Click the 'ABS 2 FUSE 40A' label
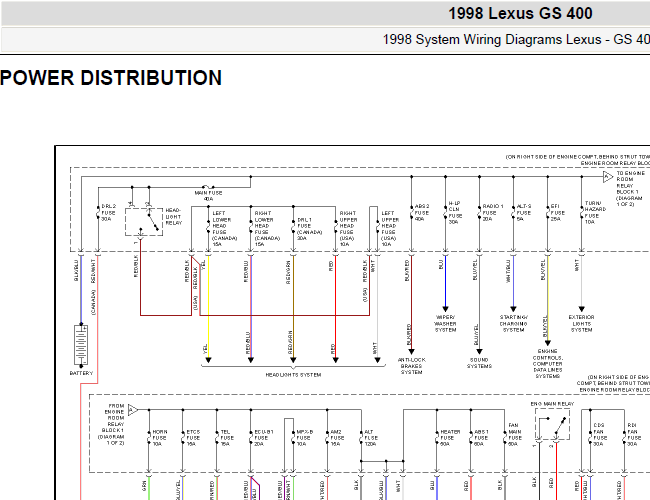 pyautogui.click(x=422, y=213)
